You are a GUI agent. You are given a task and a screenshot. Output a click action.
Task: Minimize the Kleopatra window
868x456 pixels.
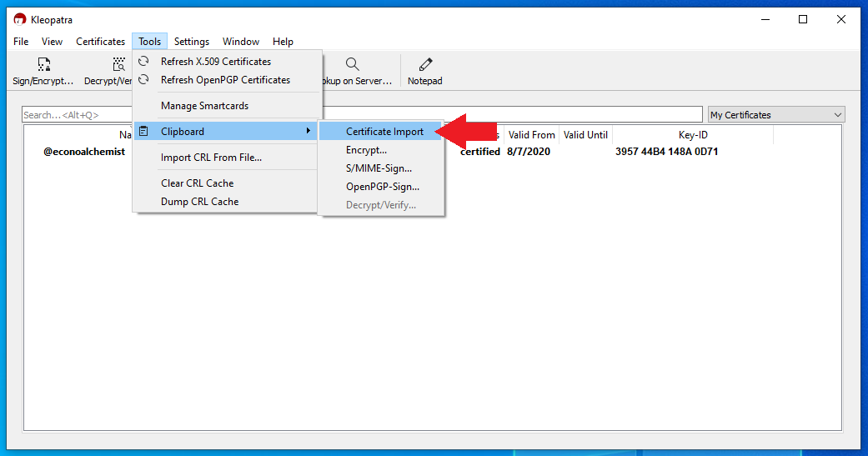click(765, 19)
